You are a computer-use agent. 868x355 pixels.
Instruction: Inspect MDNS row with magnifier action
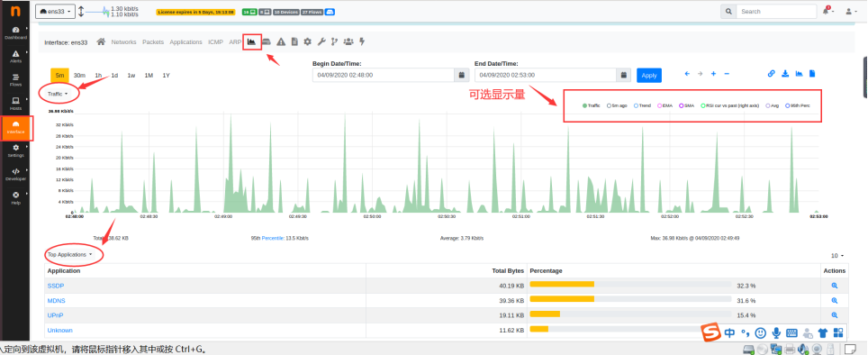point(834,301)
